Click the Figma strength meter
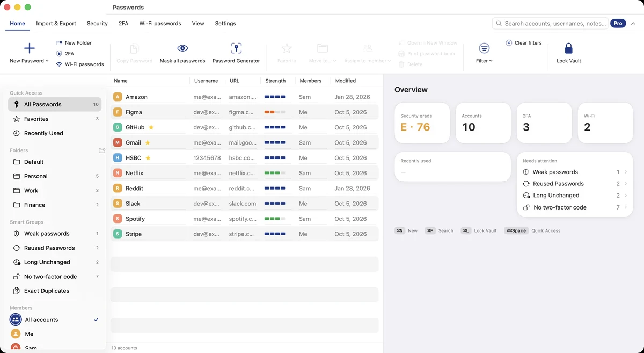This screenshot has height=353, width=644. click(x=275, y=112)
